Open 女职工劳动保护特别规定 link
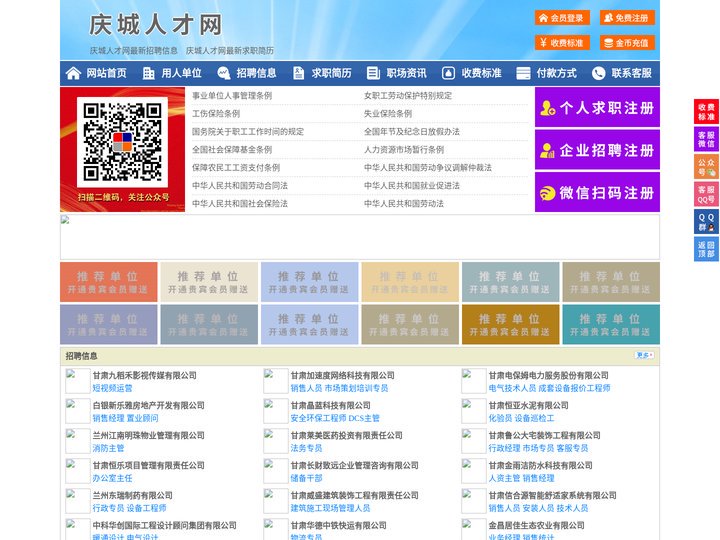This screenshot has height=540, width=720. click(x=408, y=96)
